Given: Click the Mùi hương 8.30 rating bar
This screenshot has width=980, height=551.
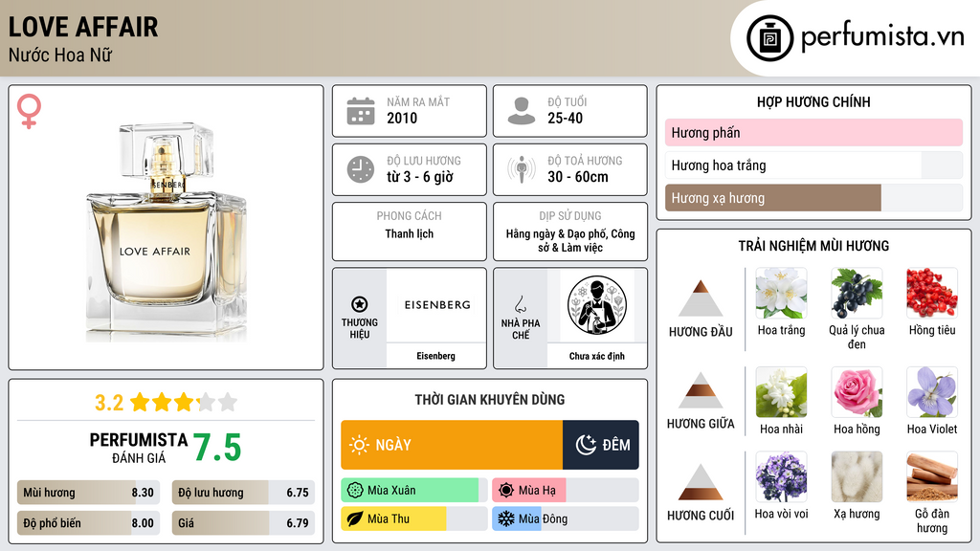Looking at the screenshot, I should coord(88,493).
